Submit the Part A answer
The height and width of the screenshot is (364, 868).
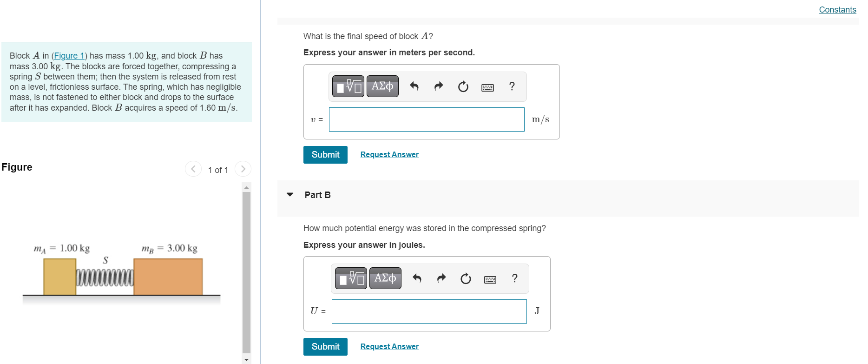[325, 154]
